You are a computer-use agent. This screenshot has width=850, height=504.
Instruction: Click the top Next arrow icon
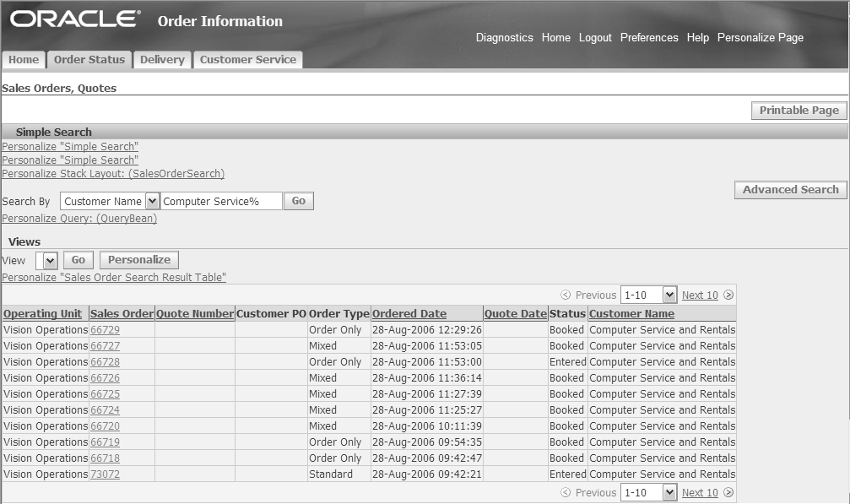(728, 295)
